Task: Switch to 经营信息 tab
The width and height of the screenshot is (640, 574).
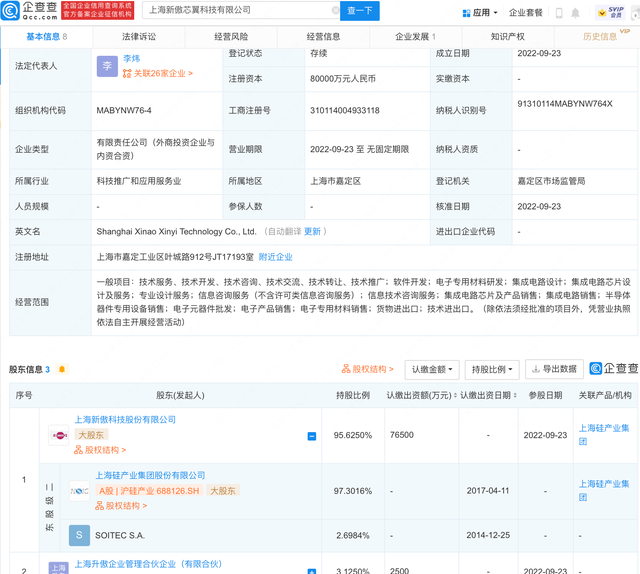Action: 323,37
